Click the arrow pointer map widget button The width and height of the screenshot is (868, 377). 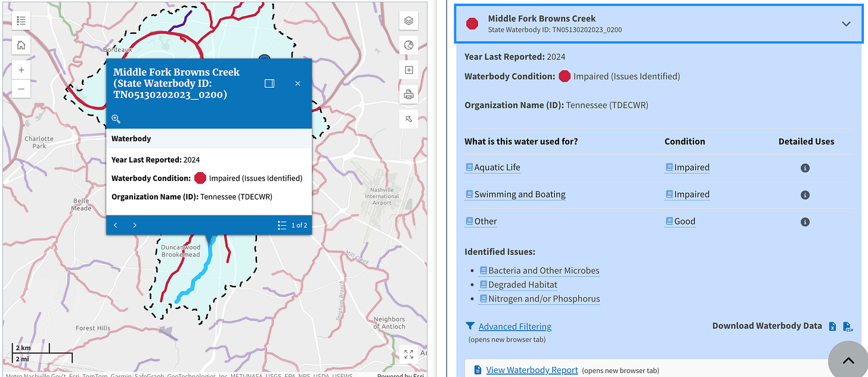(408, 119)
